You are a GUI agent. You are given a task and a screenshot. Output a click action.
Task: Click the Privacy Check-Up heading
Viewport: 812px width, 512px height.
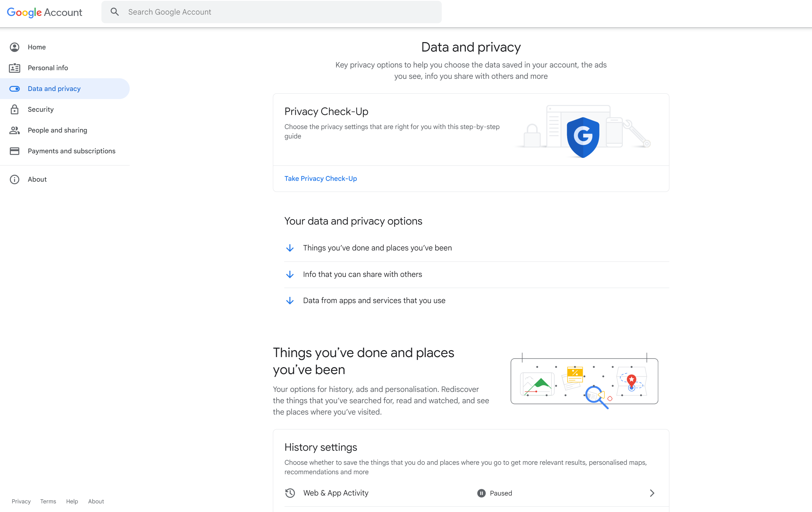coord(326,111)
